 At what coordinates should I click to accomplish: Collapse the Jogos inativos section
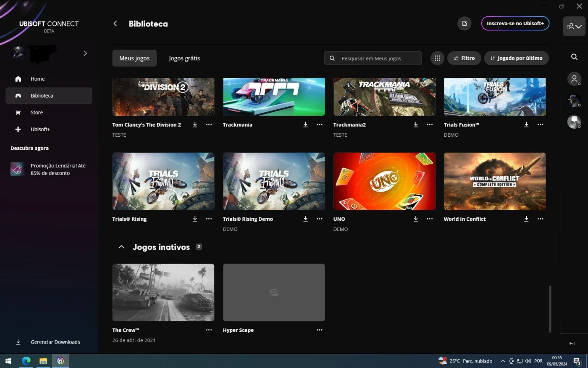click(121, 247)
